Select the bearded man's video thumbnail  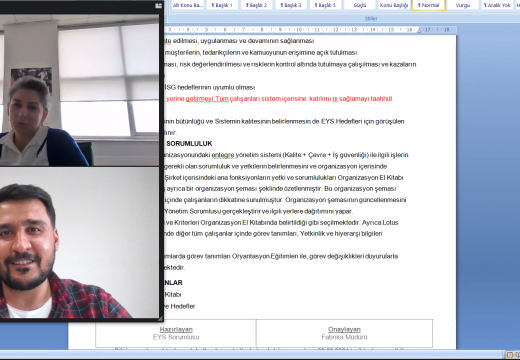tap(79, 243)
